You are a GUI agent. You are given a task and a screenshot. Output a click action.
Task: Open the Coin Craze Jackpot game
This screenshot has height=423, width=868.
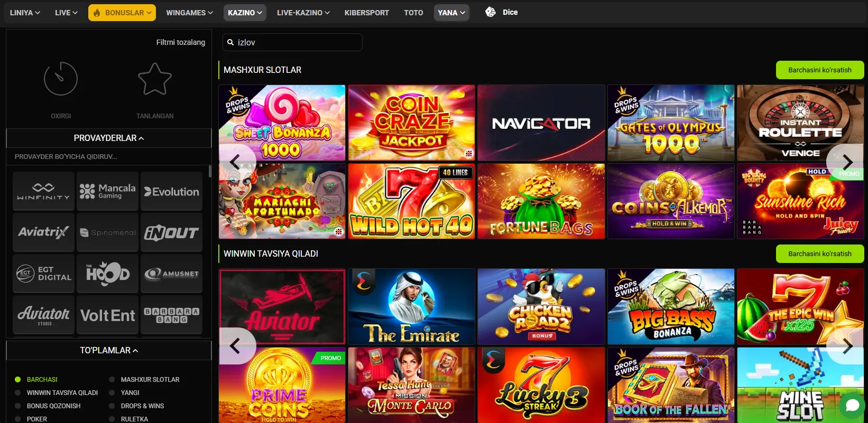[412, 123]
